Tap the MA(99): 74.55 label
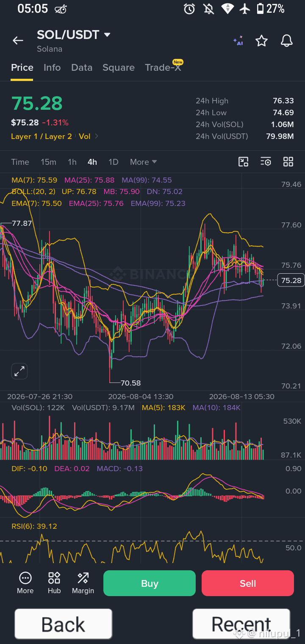The width and height of the screenshot is (305, 644). point(147,180)
